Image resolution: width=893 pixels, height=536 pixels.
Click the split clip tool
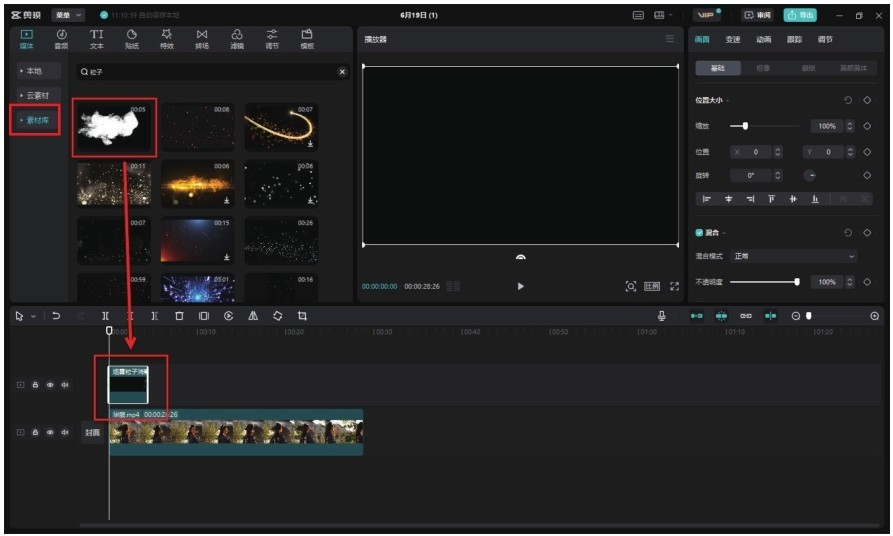pyautogui.click(x=105, y=316)
